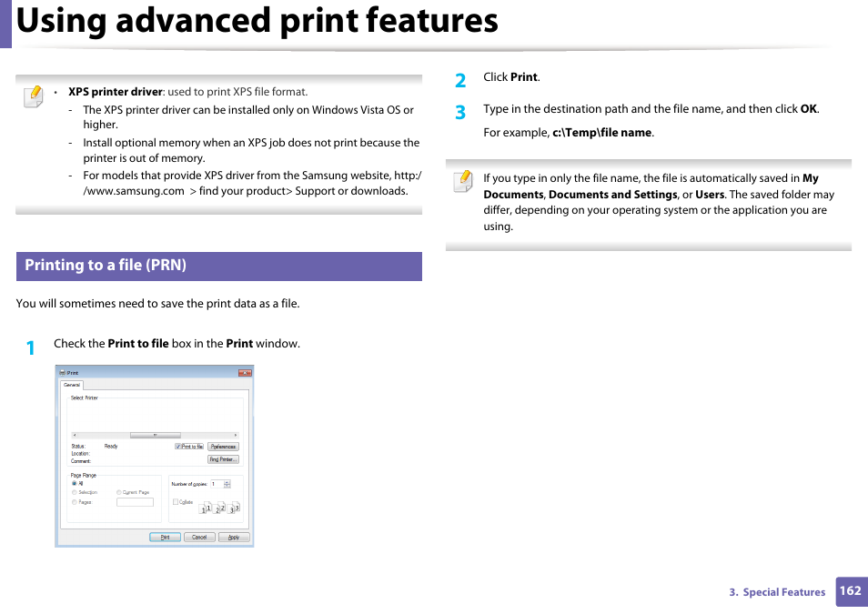Screen dimensions: 868x614
Task: Click the Print button in dialog
Action: pos(165,537)
